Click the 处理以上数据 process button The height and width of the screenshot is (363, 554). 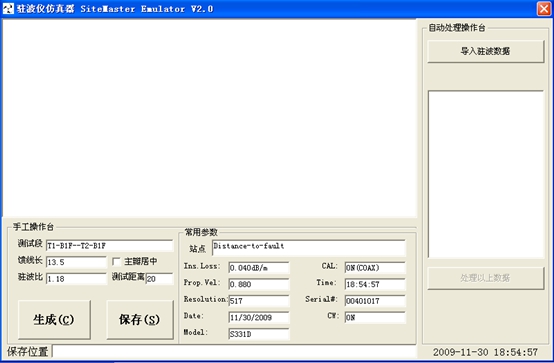click(x=485, y=278)
